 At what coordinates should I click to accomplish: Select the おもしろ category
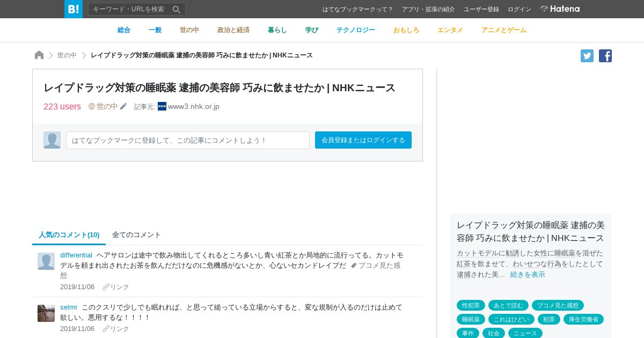pyautogui.click(x=406, y=30)
